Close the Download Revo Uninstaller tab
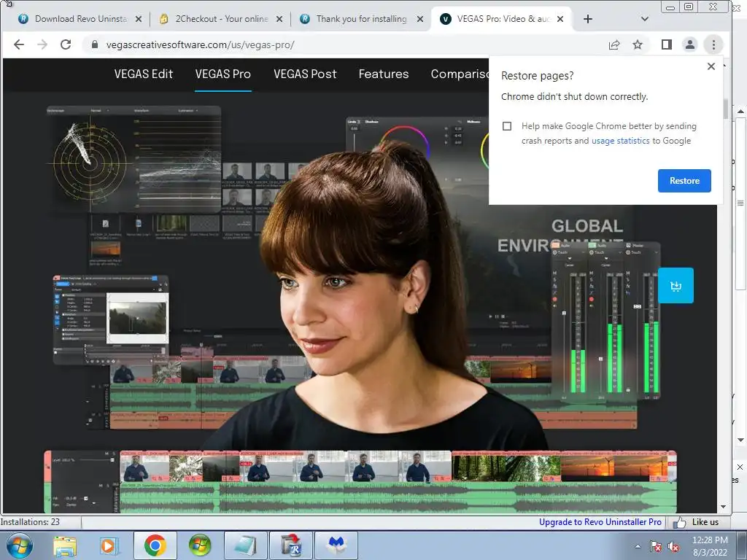This screenshot has height=560, width=747. (138, 19)
